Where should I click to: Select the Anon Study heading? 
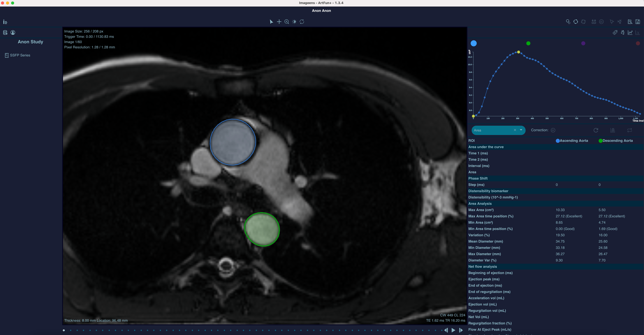tap(30, 42)
